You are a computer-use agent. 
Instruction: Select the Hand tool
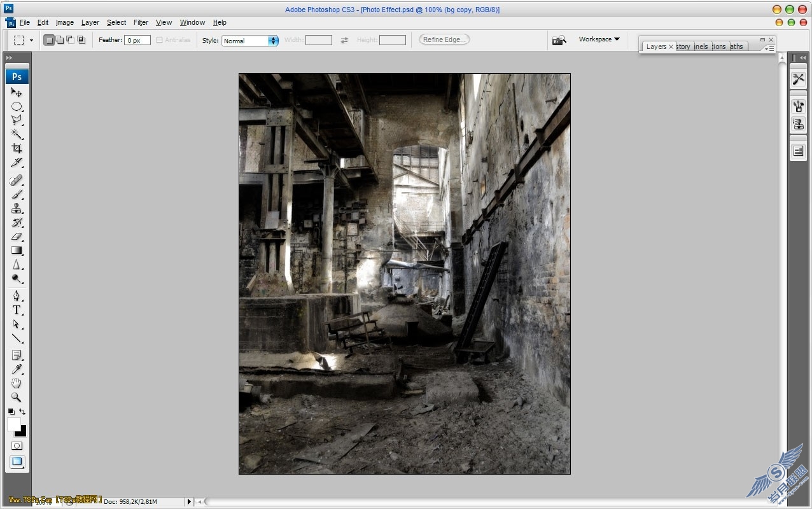[x=17, y=383]
